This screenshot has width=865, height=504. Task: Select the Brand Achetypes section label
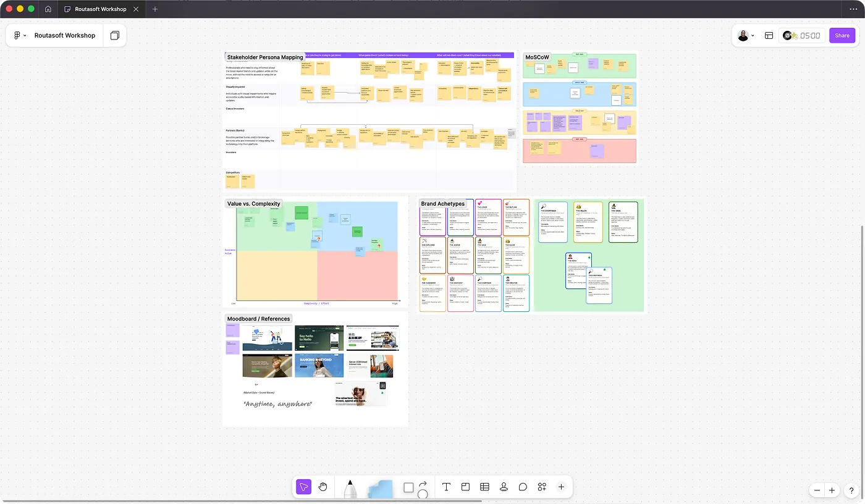[442, 204]
